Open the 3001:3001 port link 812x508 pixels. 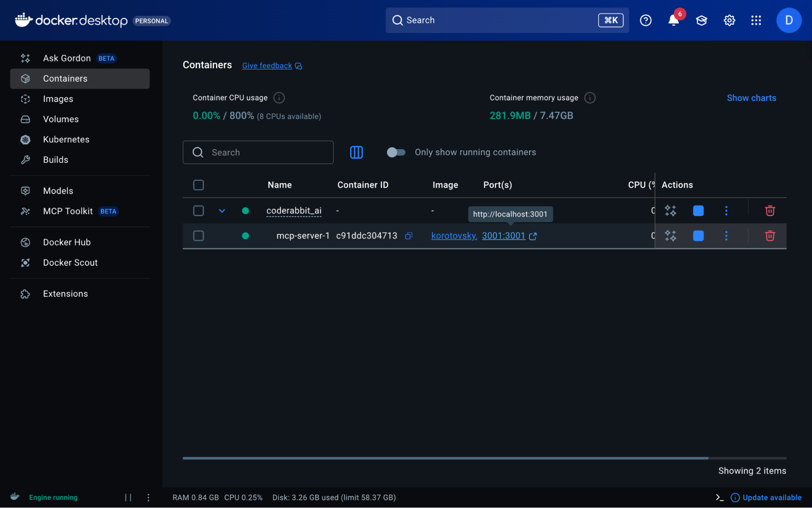click(504, 236)
